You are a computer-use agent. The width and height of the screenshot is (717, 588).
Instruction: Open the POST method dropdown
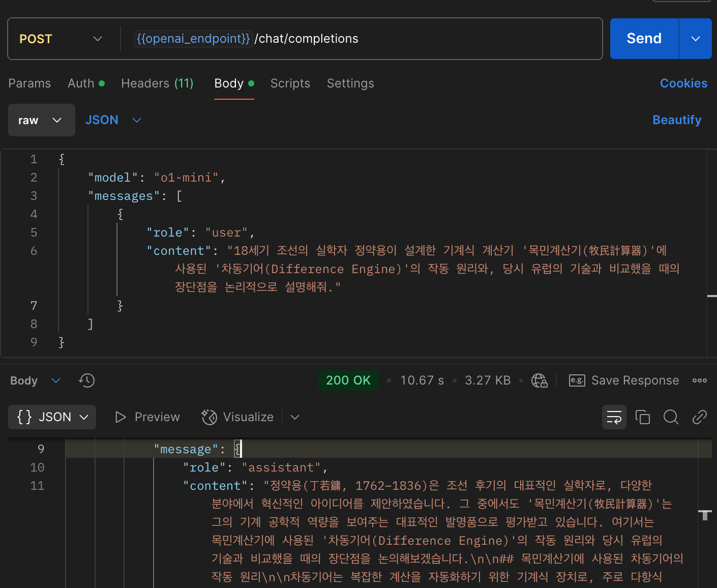[x=61, y=39]
